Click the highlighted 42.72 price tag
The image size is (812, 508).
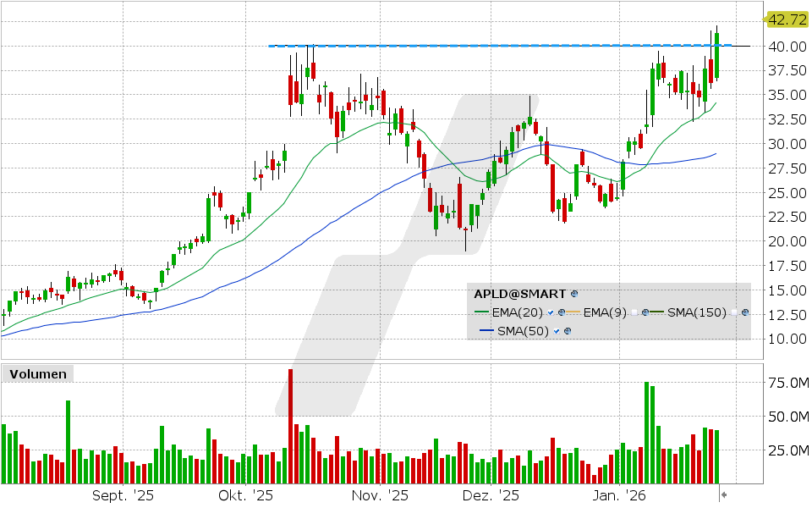(787, 19)
